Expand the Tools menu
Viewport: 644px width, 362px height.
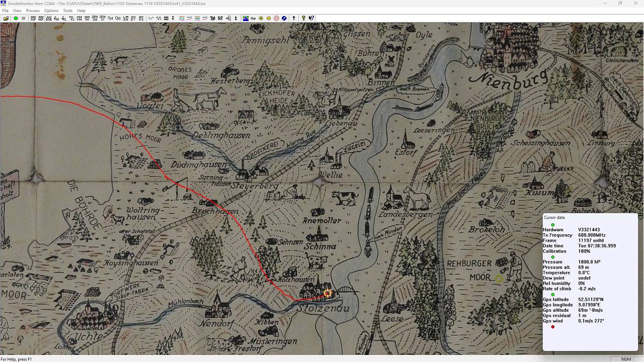pyautogui.click(x=67, y=11)
